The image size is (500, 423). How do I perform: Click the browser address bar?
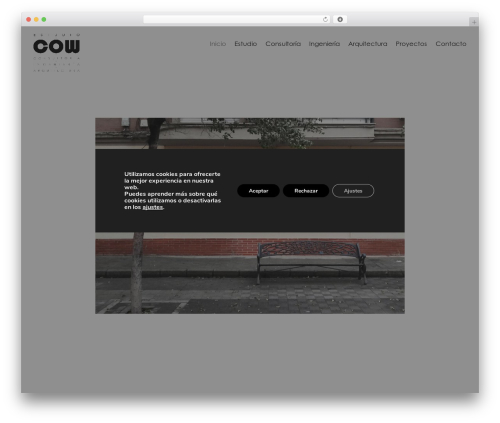point(236,19)
